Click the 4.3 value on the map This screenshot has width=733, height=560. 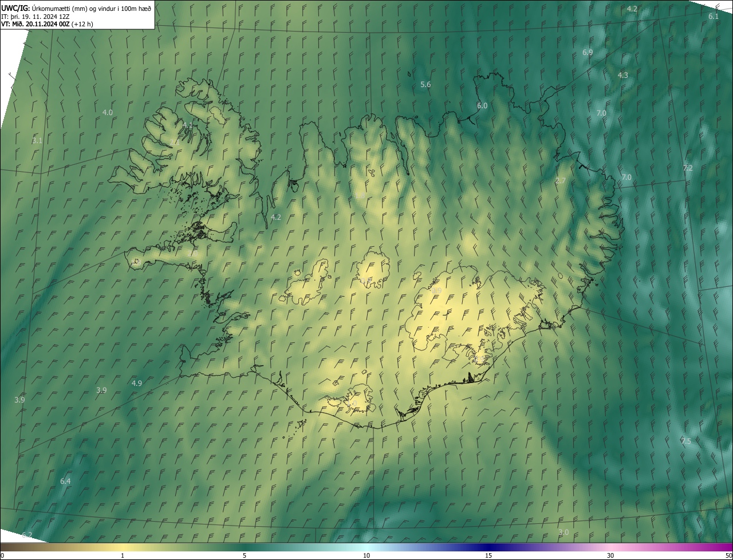click(622, 75)
